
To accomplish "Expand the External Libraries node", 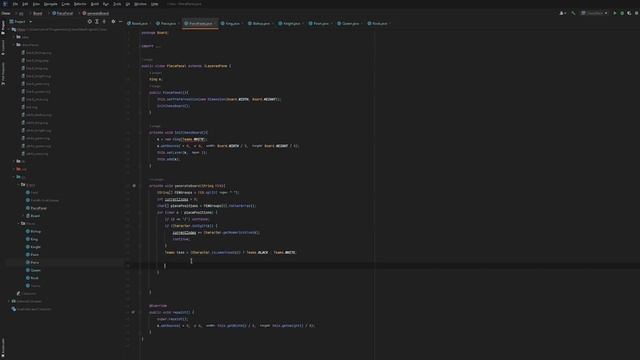I will click(9, 301).
